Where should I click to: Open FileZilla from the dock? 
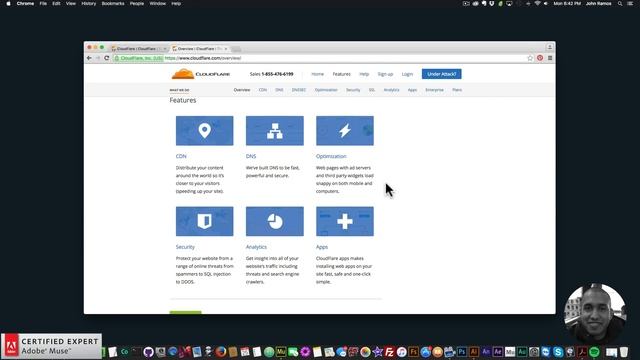(389, 351)
